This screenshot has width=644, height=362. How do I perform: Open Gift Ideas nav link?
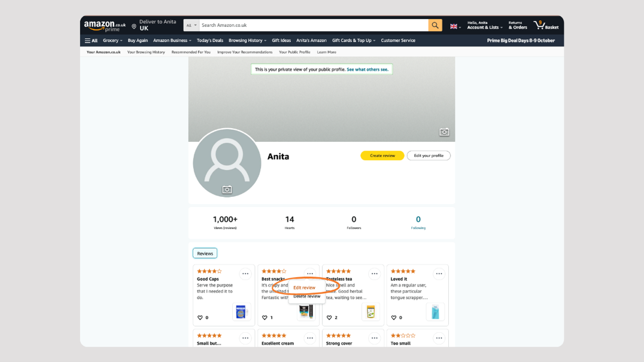tap(281, 41)
